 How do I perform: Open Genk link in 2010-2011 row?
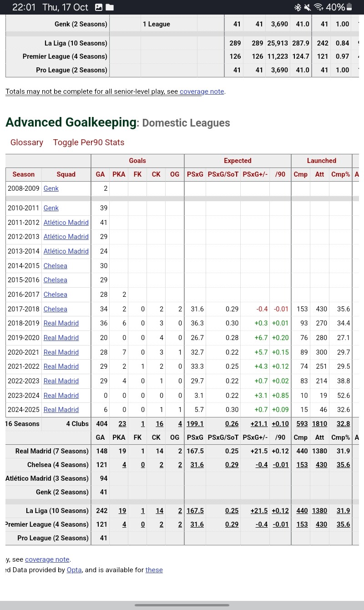(51, 208)
